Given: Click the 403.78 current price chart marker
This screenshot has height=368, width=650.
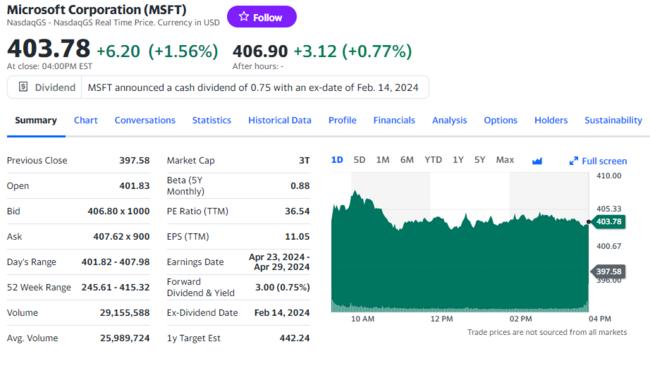Looking at the screenshot, I should 608,222.
